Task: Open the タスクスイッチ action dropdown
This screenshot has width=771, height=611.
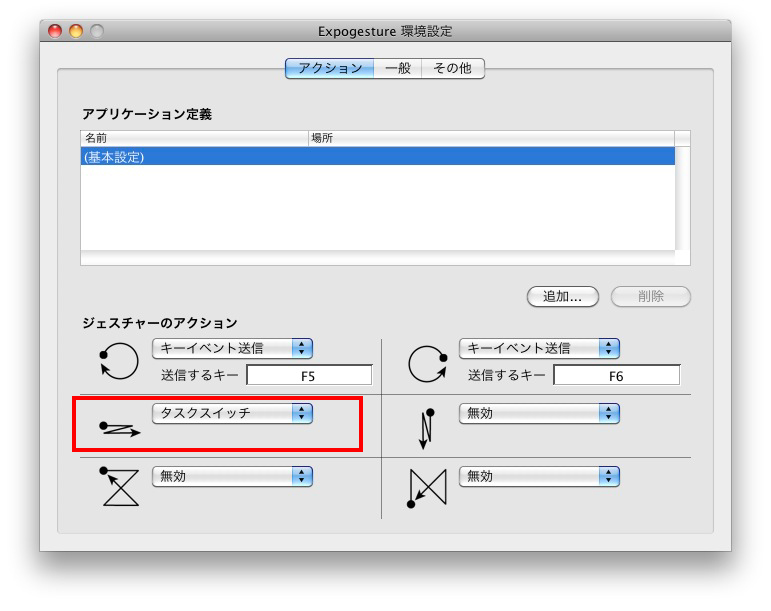Action: [x=232, y=413]
